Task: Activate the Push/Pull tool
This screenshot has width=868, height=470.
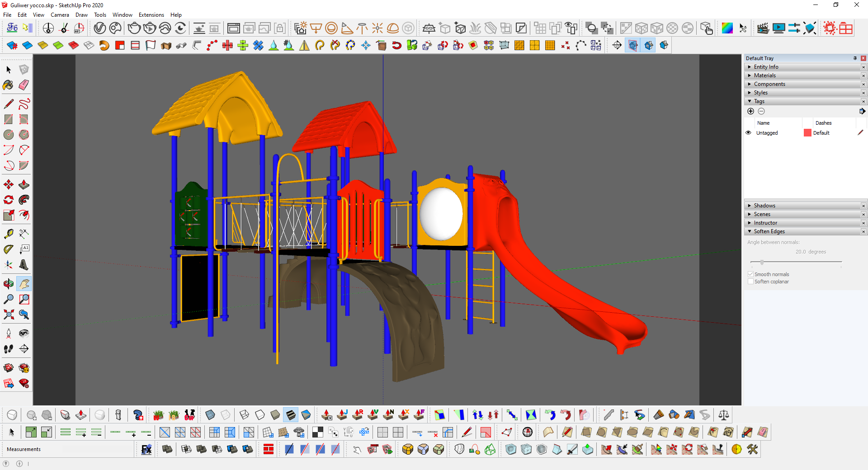Action: pos(24,184)
